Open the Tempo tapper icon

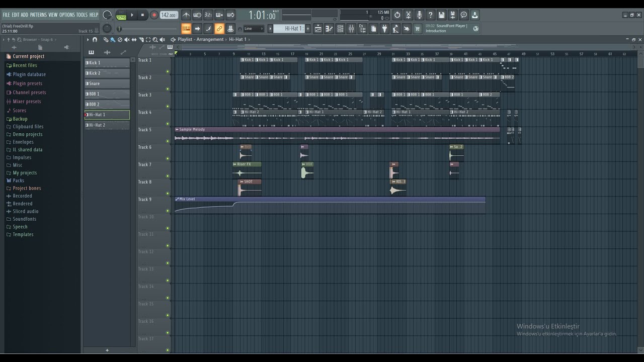tap(395, 29)
